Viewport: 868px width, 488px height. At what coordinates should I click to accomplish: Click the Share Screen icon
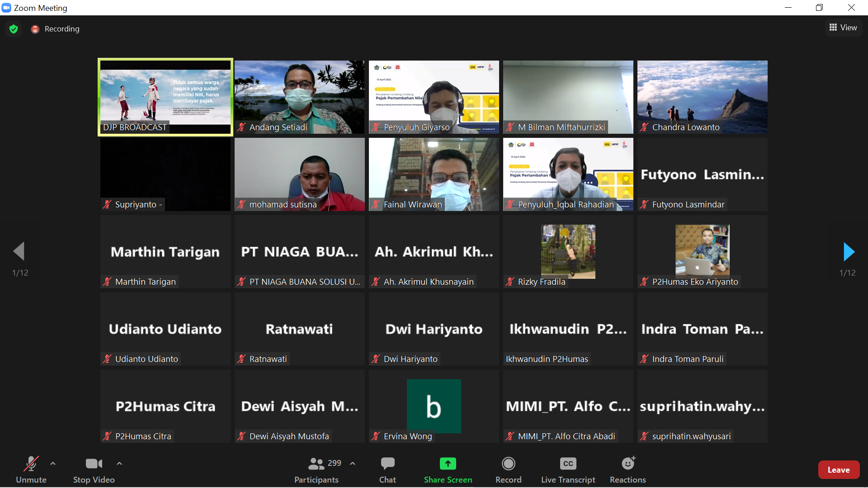[448, 464]
